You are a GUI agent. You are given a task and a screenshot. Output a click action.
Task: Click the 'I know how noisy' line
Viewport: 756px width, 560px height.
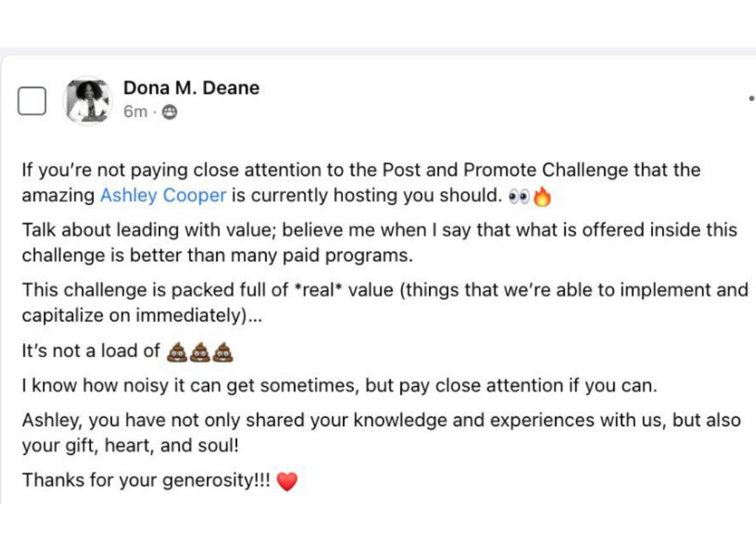(x=339, y=386)
